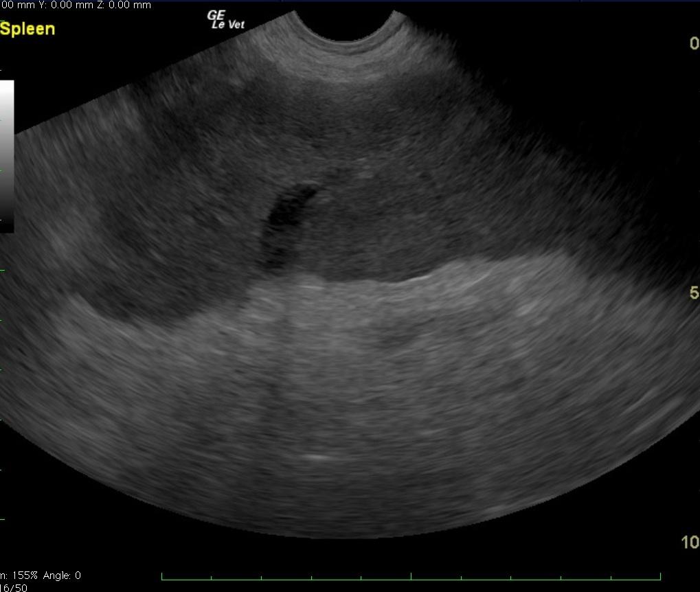
Task: Click the dark anechoic pocket in spleen
Action: tap(285, 209)
